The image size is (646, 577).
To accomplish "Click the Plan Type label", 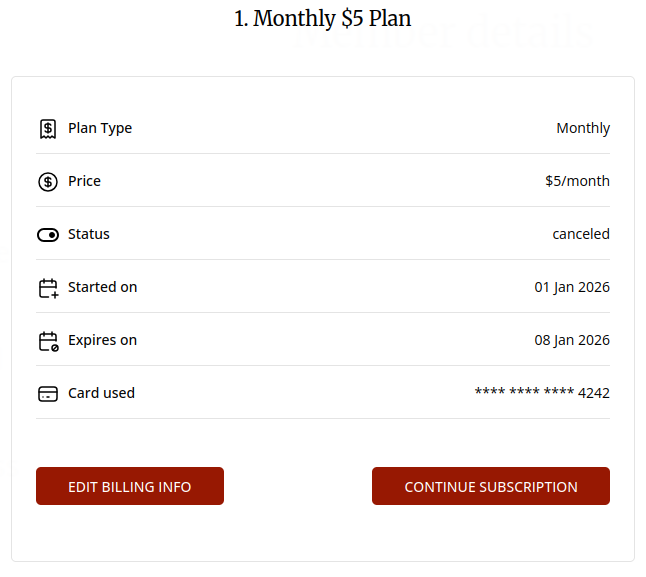I will 100,128.
